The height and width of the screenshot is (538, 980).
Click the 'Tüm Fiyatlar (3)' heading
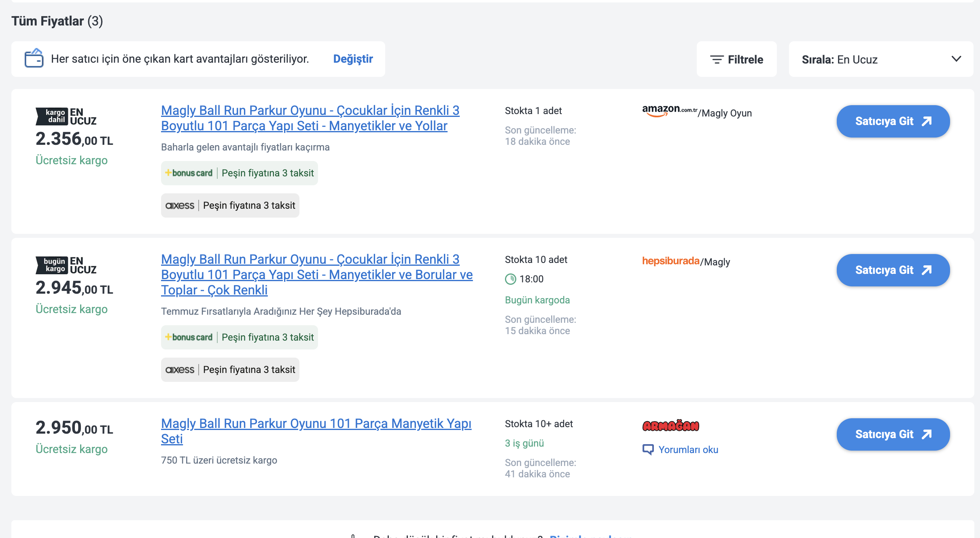57,21
